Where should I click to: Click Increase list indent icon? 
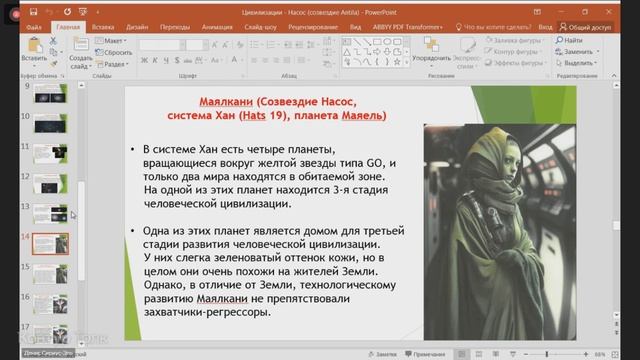click(x=299, y=45)
